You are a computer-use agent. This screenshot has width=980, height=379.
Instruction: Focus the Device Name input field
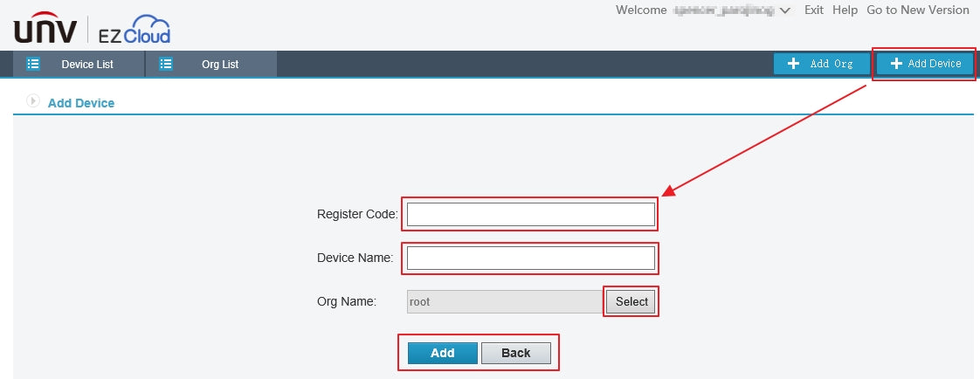(x=530, y=258)
